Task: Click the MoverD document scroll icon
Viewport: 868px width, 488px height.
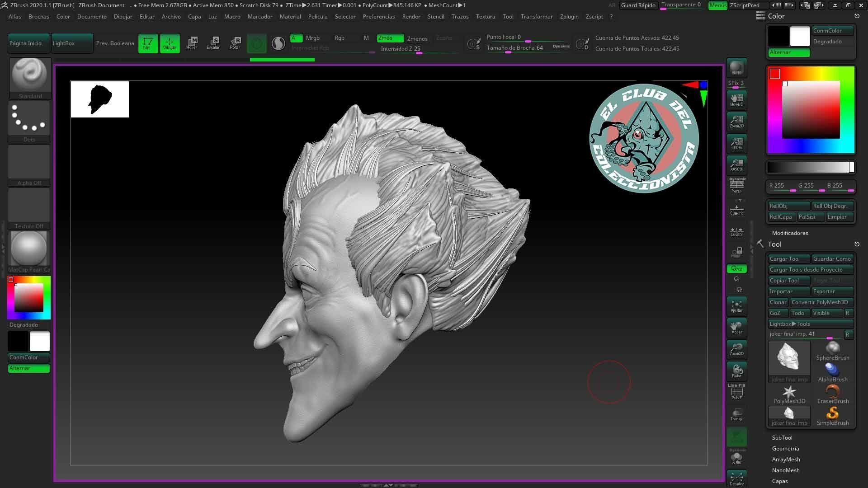Action: coord(736,100)
